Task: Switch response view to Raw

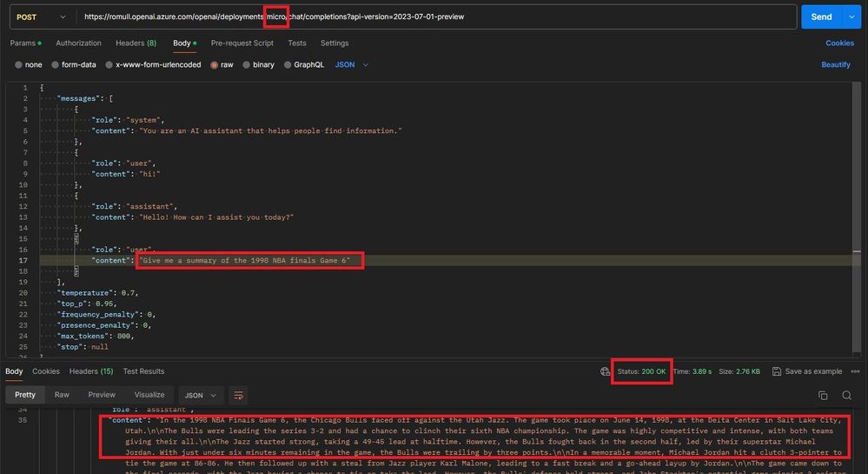Action: tap(62, 395)
